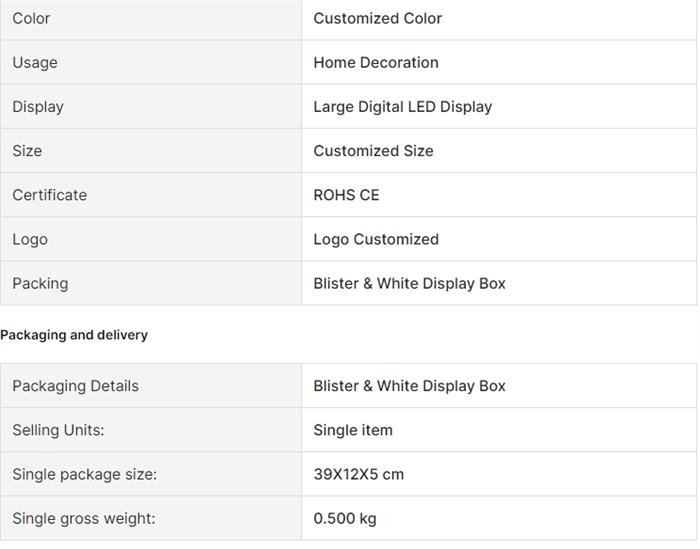Click the Packaging Details "Blister & White Display Box" value
Screen dimensions: 700x549
[409, 386]
